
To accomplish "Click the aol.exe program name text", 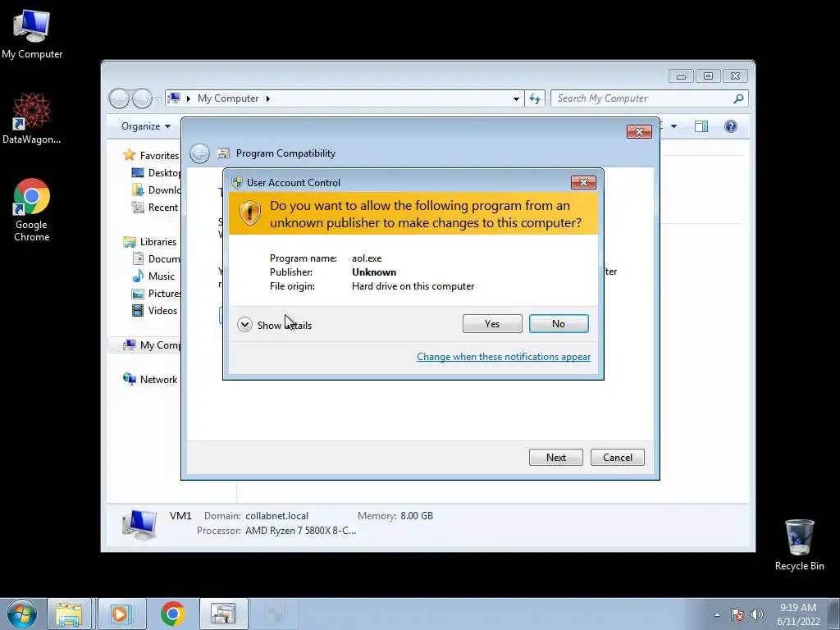I will [x=367, y=258].
